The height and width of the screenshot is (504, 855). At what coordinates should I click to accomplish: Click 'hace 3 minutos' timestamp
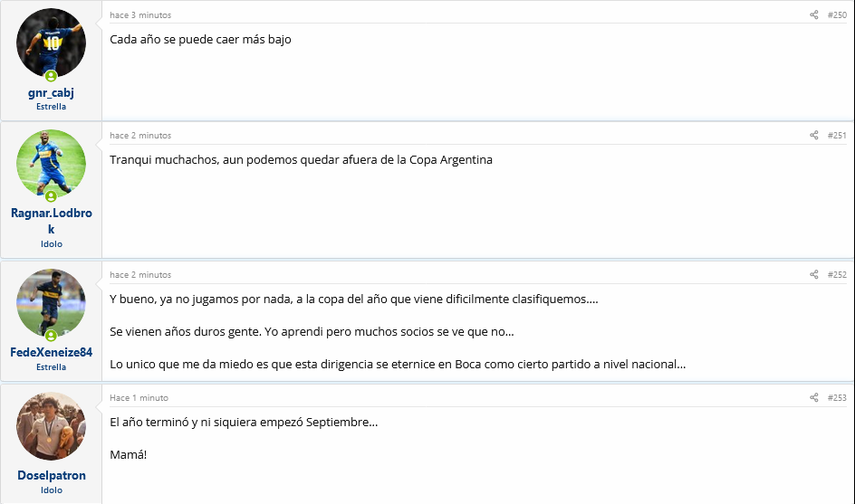pyautogui.click(x=140, y=15)
